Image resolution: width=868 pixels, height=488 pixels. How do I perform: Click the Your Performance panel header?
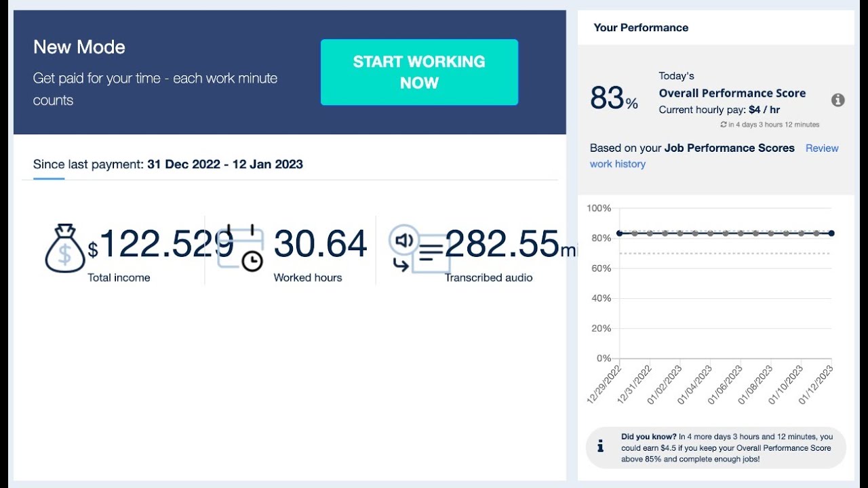click(641, 28)
